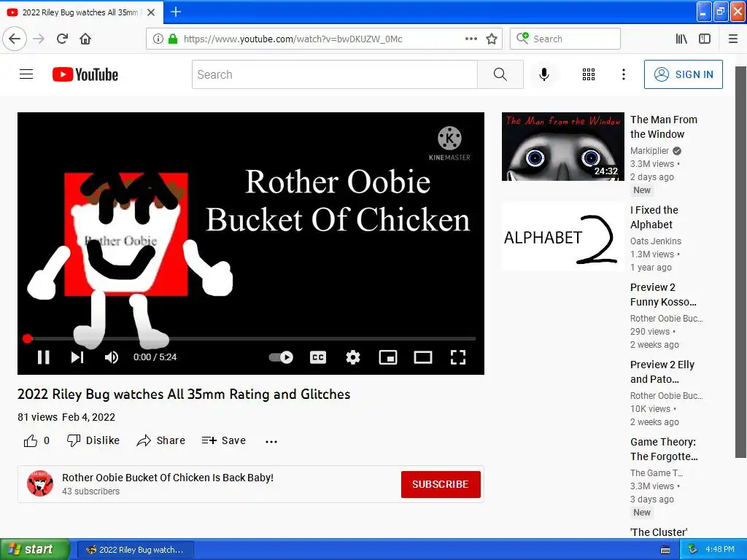
Task: Click the YouTube search magnifier button
Action: (x=500, y=74)
